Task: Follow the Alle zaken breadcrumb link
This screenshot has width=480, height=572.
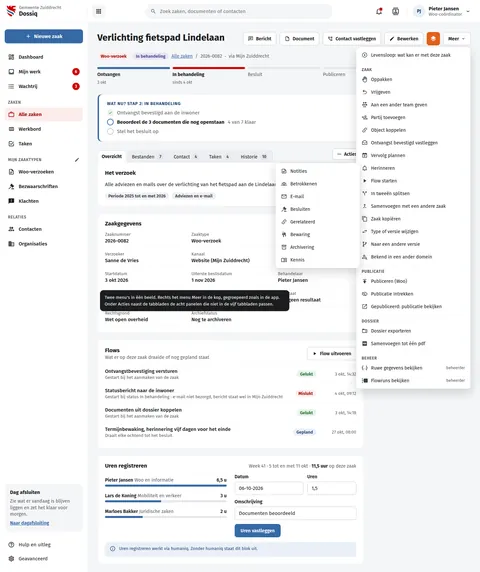Action: (182, 56)
